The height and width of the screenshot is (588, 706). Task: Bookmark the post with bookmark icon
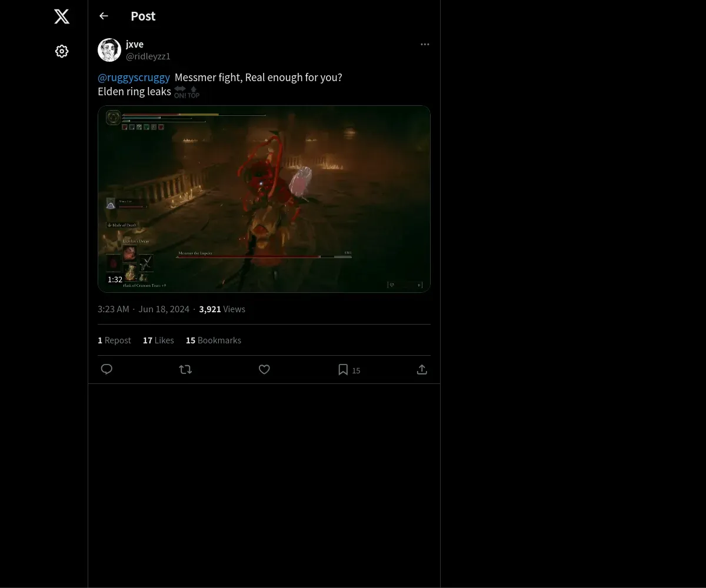pyautogui.click(x=343, y=369)
